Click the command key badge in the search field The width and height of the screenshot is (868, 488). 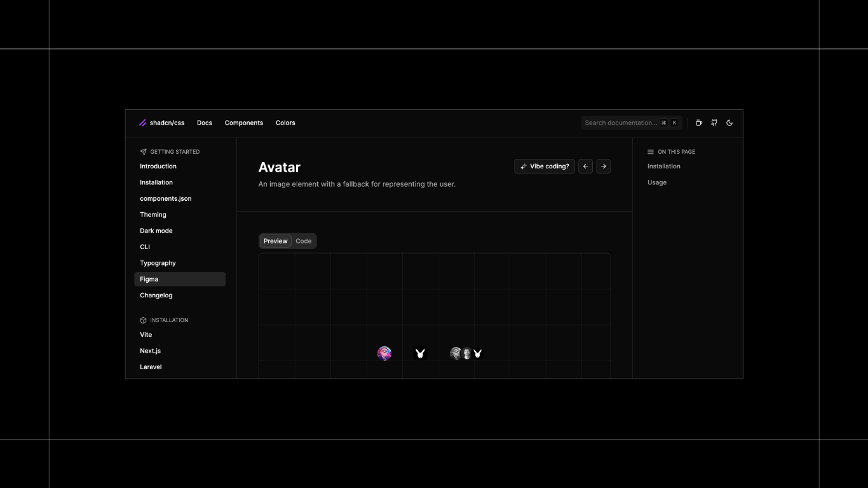[x=663, y=123]
